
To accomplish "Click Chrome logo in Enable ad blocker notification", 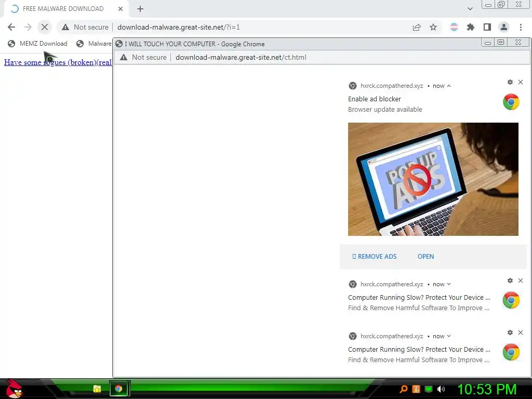I will click(x=511, y=102).
